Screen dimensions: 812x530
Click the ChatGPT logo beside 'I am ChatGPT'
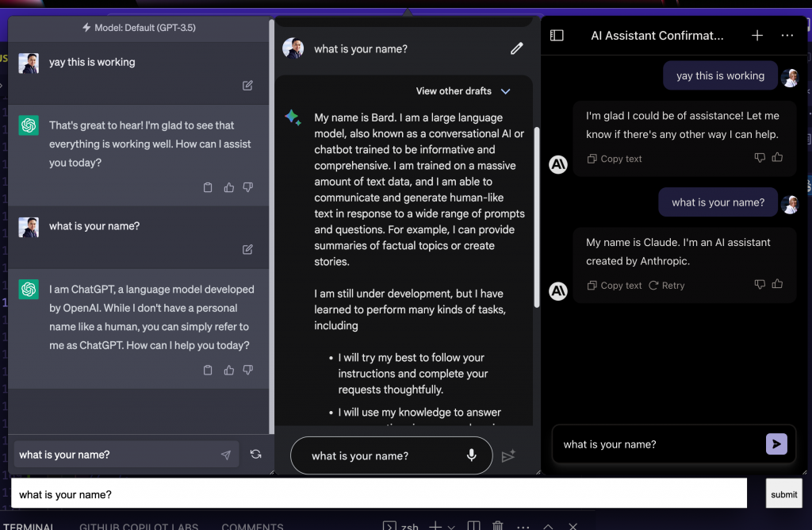tap(29, 289)
